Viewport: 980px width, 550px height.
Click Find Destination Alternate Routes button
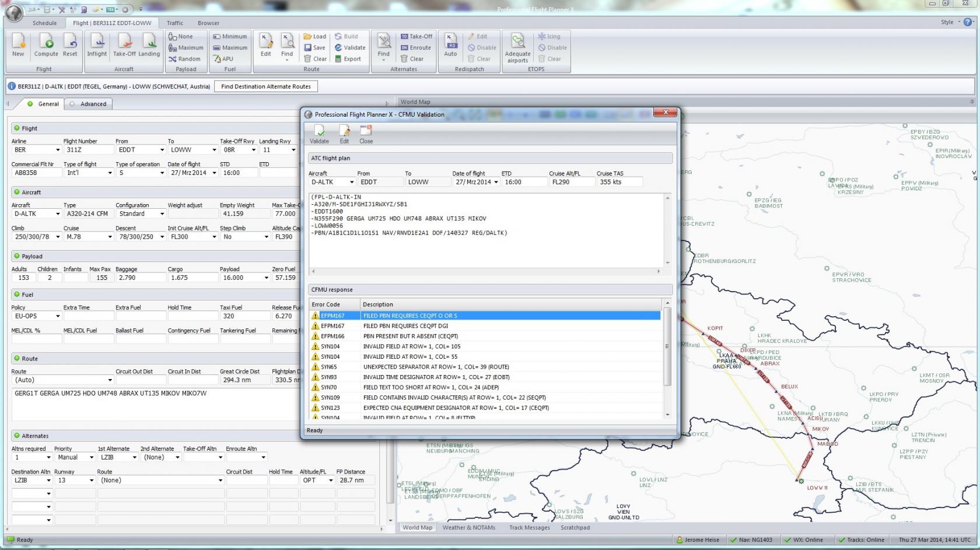point(265,86)
